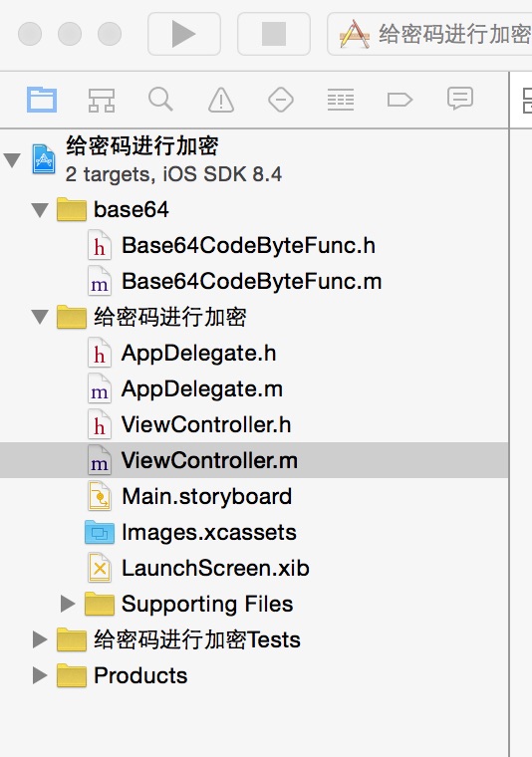Show the Debug navigator lines icon
Image resolution: width=532 pixels, height=757 pixels.
341,100
